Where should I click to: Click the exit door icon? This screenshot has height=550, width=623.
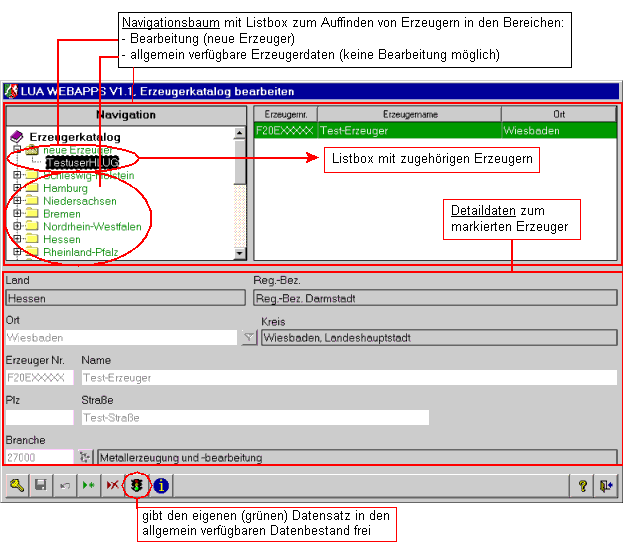(606, 485)
